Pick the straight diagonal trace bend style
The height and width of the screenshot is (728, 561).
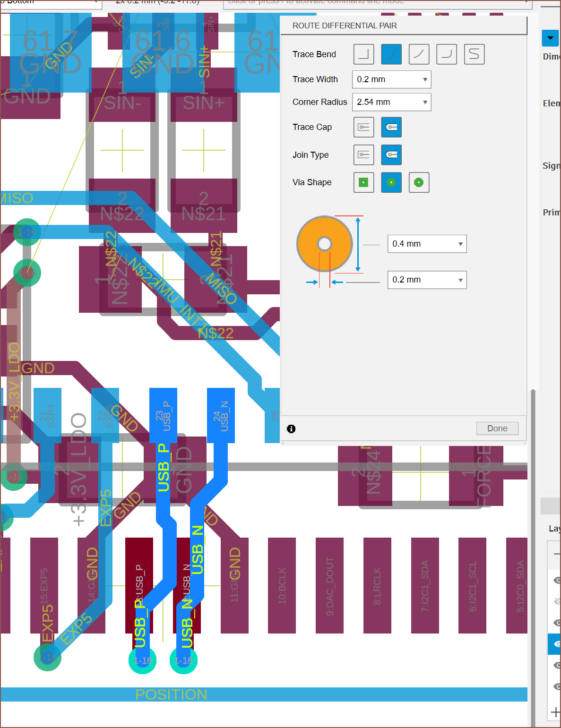[419, 54]
